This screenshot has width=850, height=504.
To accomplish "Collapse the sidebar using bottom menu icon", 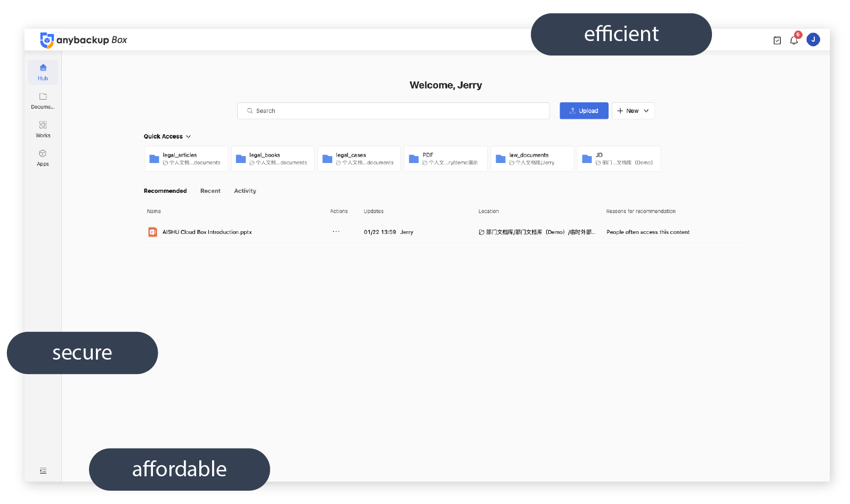I will click(x=43, y=471).
